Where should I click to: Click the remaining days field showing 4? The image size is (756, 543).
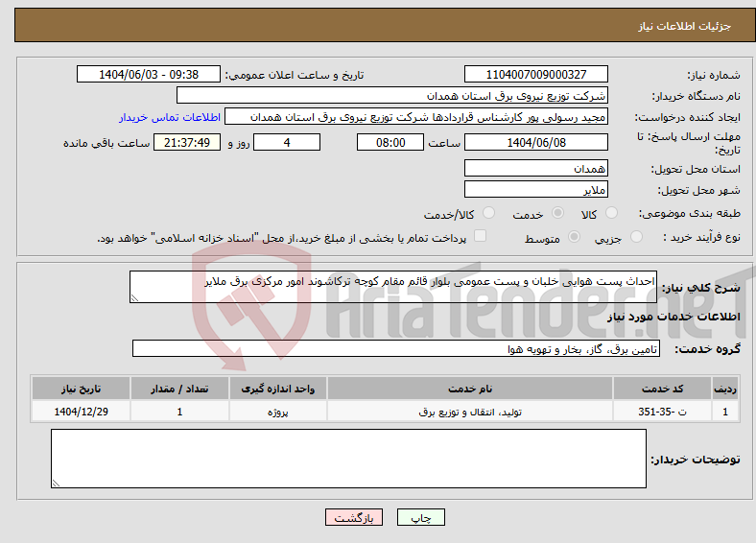click(x=287, y=142)
